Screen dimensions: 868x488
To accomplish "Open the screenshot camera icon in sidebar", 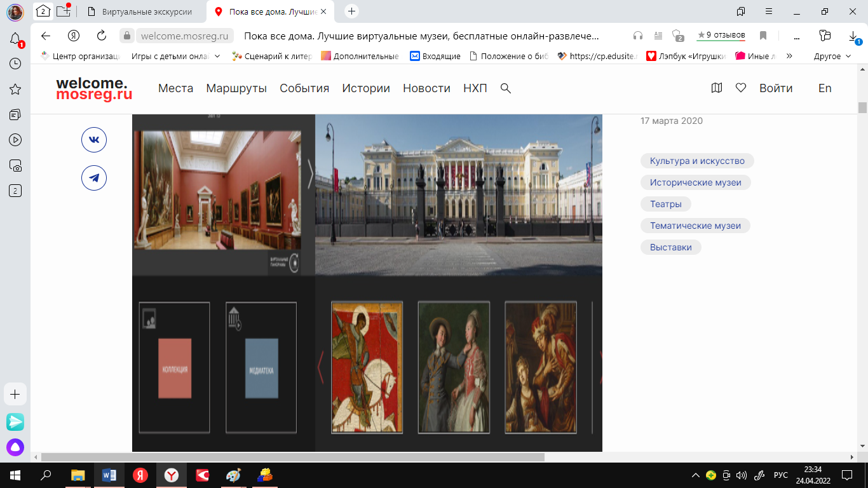I will point(15,165).
